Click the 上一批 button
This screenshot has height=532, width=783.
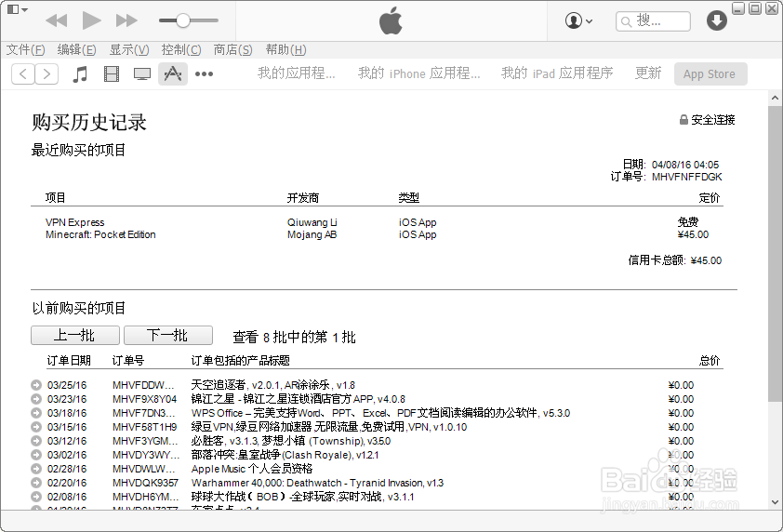coord(75,335)
